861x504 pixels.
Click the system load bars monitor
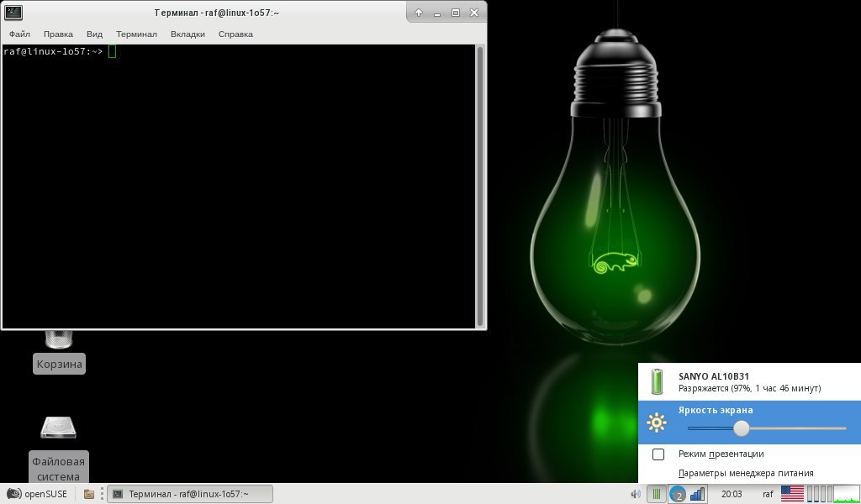click(x=819, y=494)
